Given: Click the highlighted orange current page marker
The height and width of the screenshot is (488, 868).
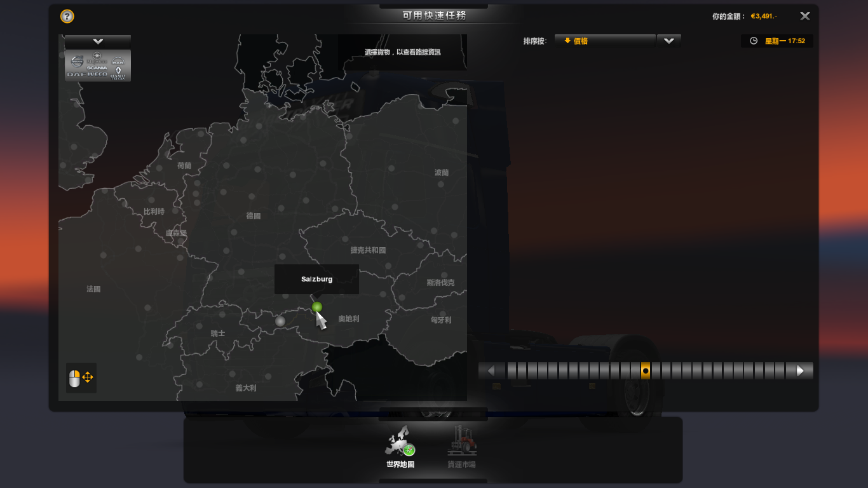Looking at the screenshot, I should [x=646, y=370].
